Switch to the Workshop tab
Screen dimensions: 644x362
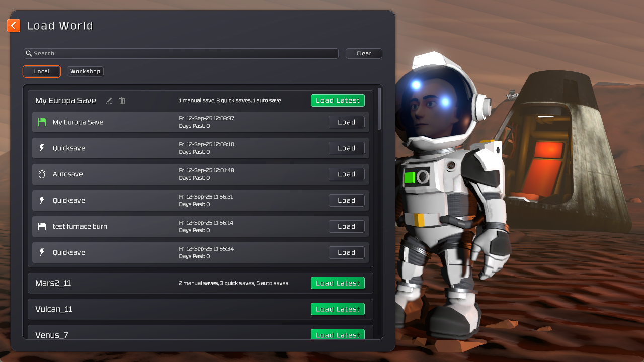click(85, 72)
